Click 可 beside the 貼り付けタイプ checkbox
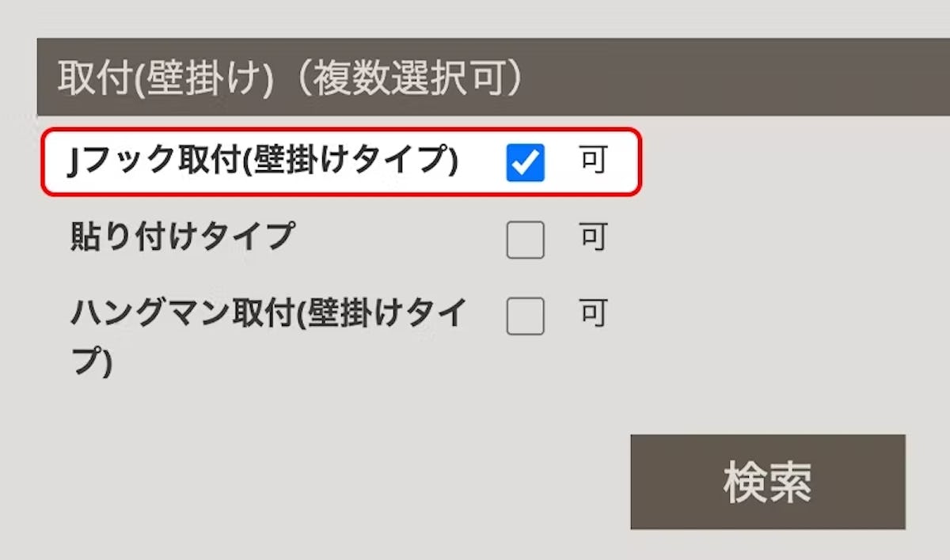Image resolution: width=950 pixels, height=560 pixels. (x=592, y=237)
